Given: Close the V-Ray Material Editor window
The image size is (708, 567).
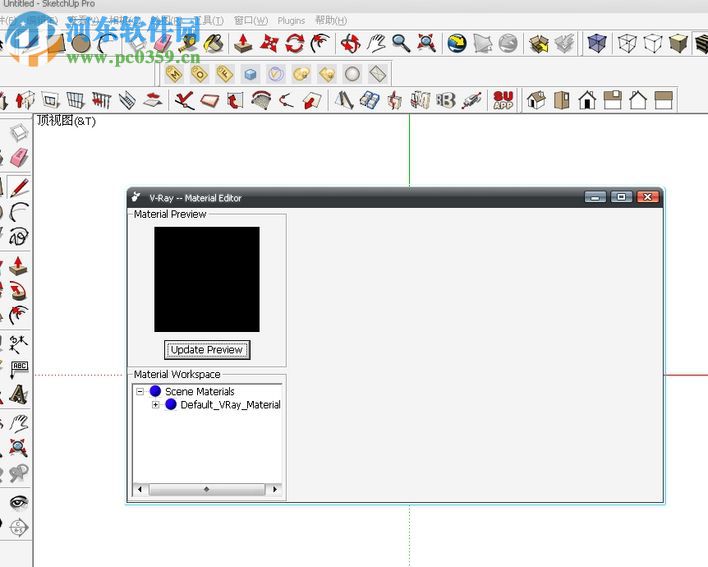Looking at the screenshot, I should pos(647,197).
